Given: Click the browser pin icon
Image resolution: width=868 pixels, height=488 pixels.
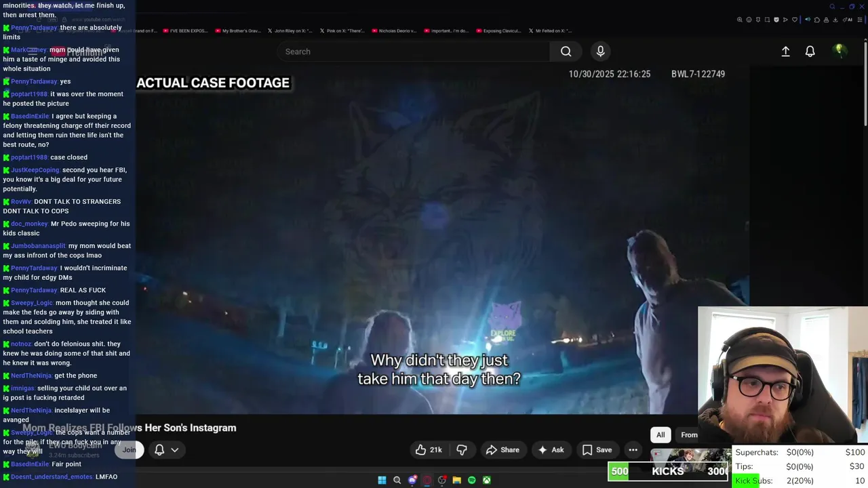Looking at the screenshot, I should tap(758, 20).
